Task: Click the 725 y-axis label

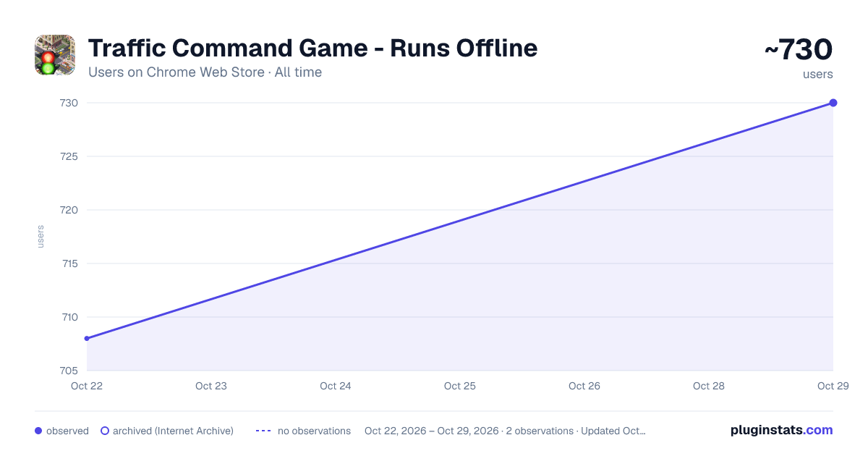Action: (x=69, y=156)
